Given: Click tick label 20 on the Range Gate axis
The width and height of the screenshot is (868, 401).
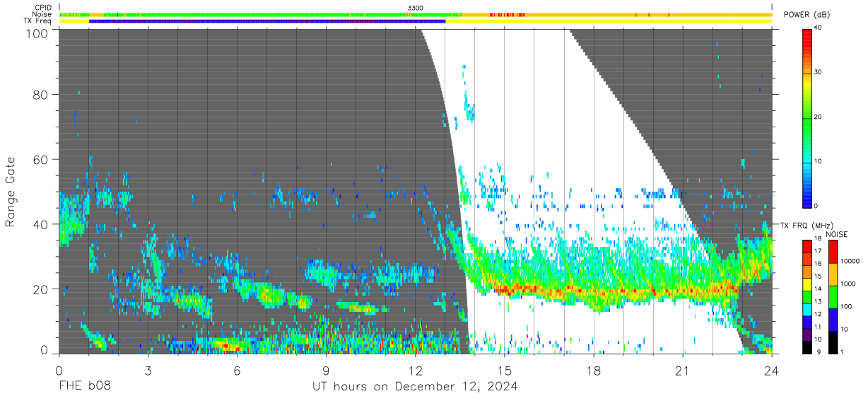Looking at the screenshot, I should coord(41,289).
